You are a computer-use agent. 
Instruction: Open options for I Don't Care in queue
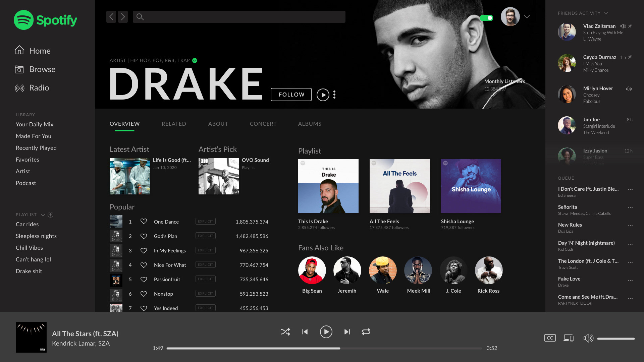[630, 189]
